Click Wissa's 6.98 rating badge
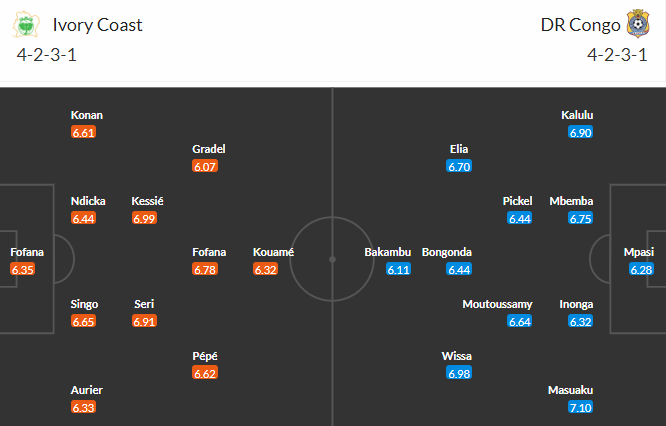Image resolution: width=666 pixels, height=426 pixels. [459, 373]
